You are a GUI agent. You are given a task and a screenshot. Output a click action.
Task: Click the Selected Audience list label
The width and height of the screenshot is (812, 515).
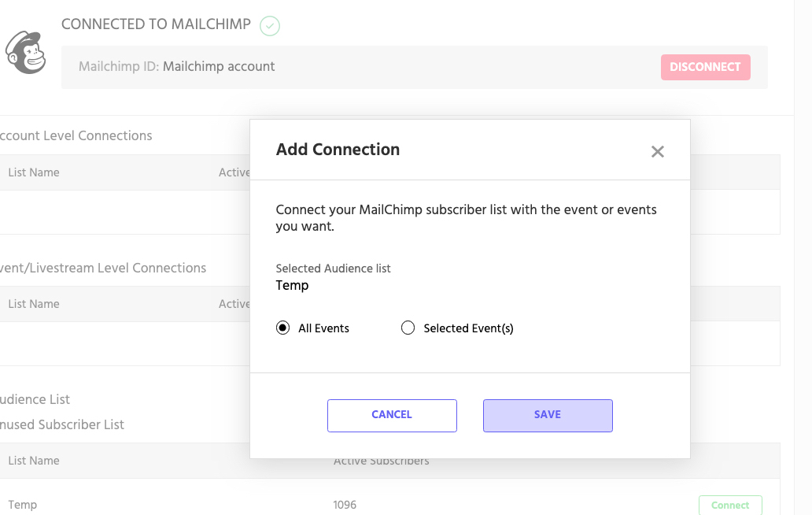pos(333,269)
